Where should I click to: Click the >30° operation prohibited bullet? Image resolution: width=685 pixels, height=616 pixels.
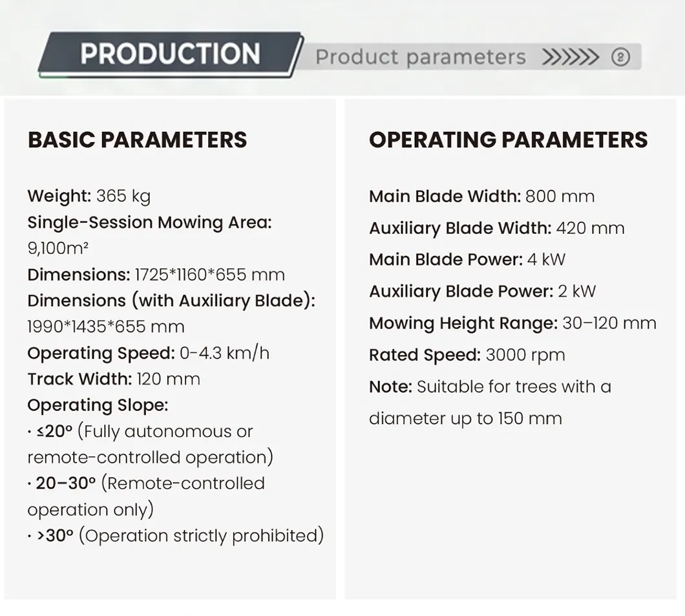176,536
